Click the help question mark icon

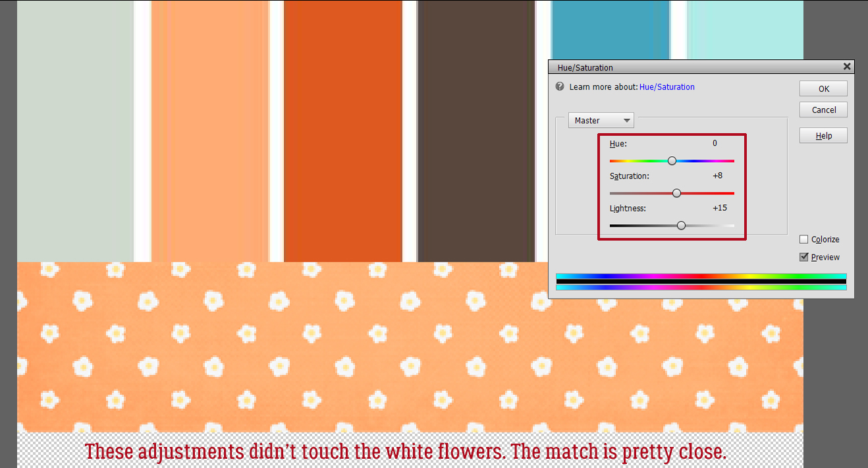point(560,86)
